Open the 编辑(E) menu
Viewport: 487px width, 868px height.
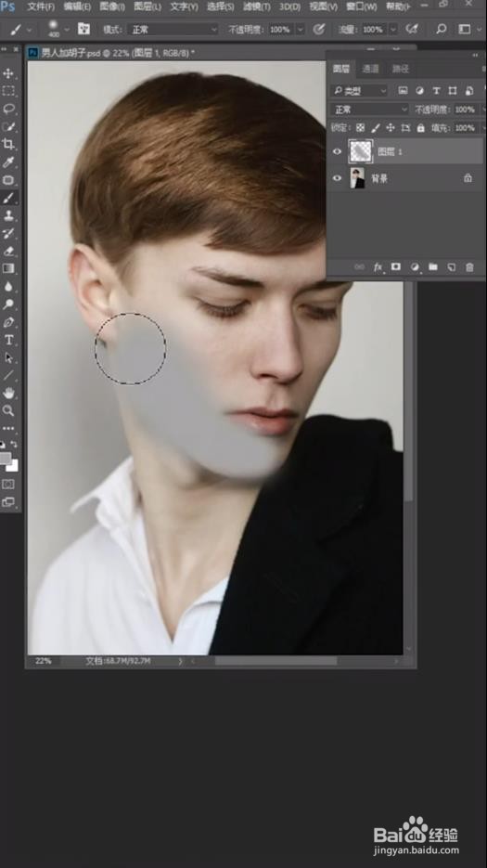pos(77,6)
